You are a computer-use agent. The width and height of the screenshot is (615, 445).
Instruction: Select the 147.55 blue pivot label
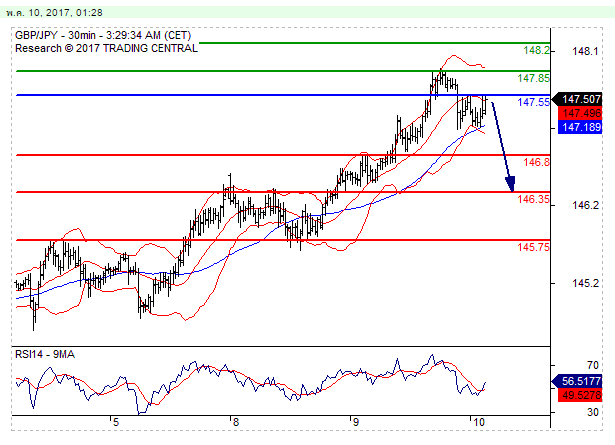click(x=532, y=102)
